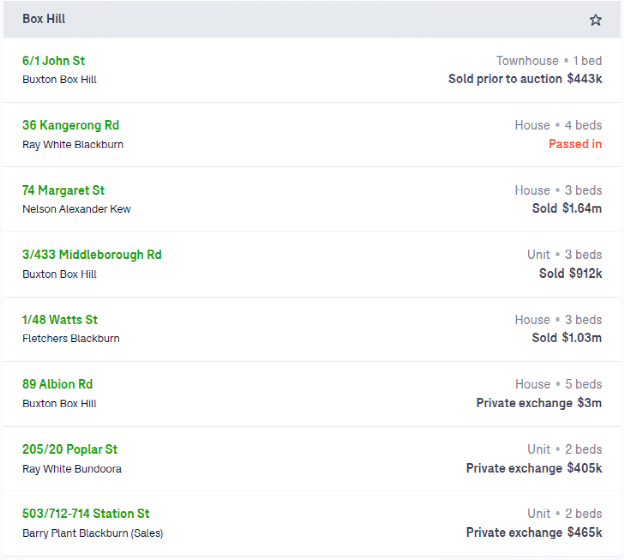Click the Box Hill section header
The image size is (624, 560).
(44, 19)
